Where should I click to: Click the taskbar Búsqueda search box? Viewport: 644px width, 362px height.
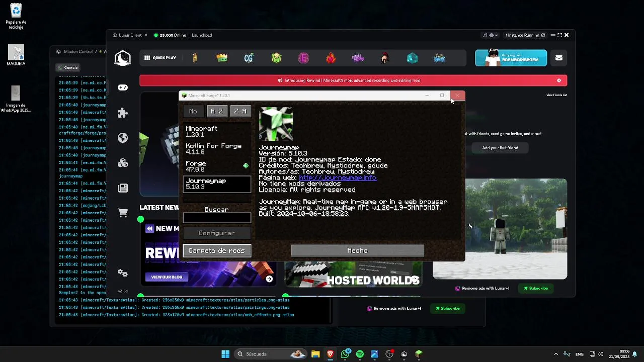[x=272, y=354]
